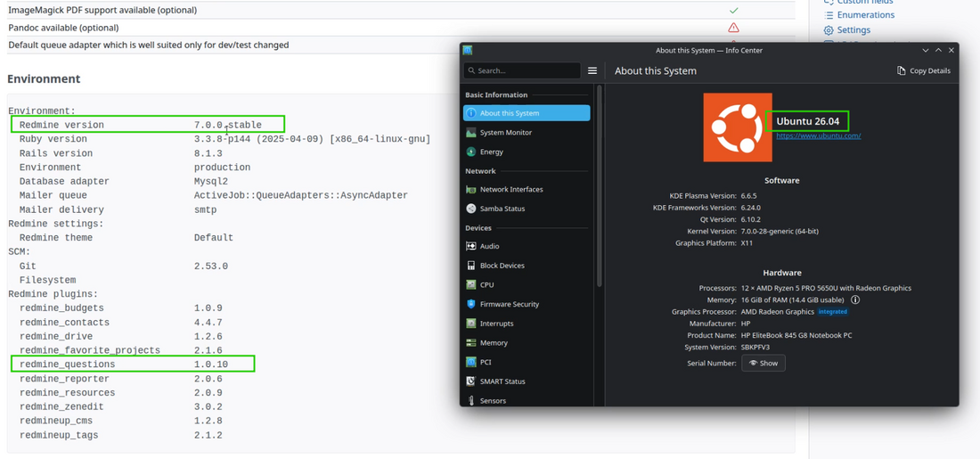Open CPU information page
The height and width of the screenshot is (459, 980).
[x=527, y=284]
